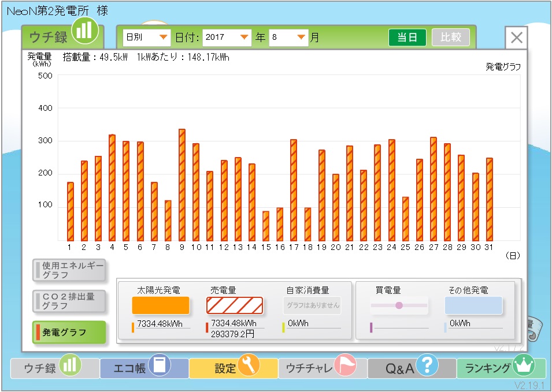Switch to 使用エネルギーグラフ
This screenshot has width=552, height=392.
click(69, 270)
